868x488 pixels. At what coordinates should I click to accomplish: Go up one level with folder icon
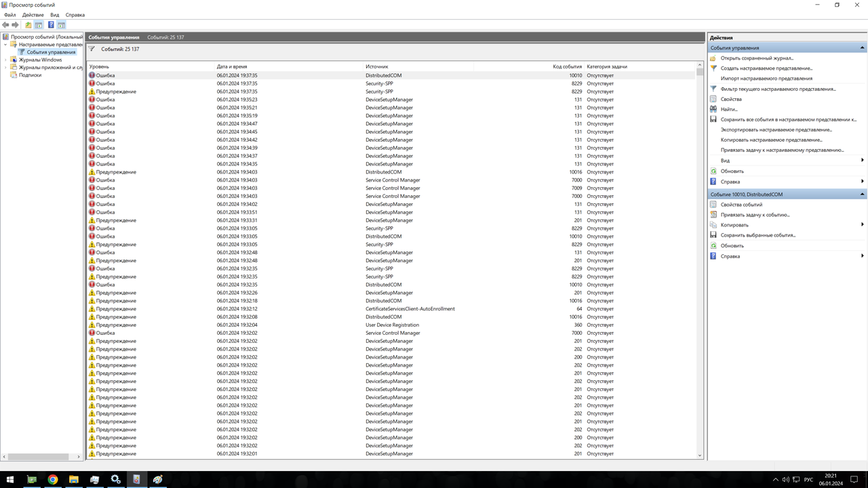click(28, 25)
